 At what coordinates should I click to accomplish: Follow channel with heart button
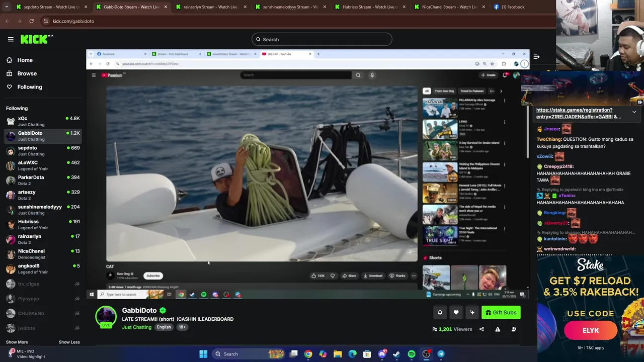coord(456,313)
